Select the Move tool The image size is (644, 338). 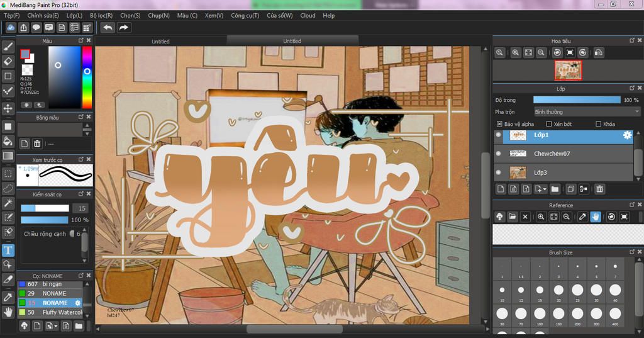pyautogui.click(x=8, y=108)
